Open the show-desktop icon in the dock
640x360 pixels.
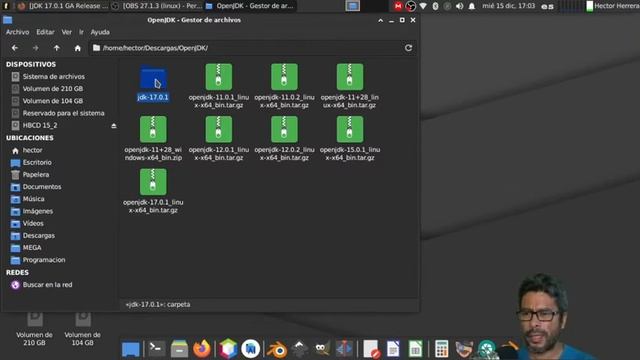click(x=131, y=349)
